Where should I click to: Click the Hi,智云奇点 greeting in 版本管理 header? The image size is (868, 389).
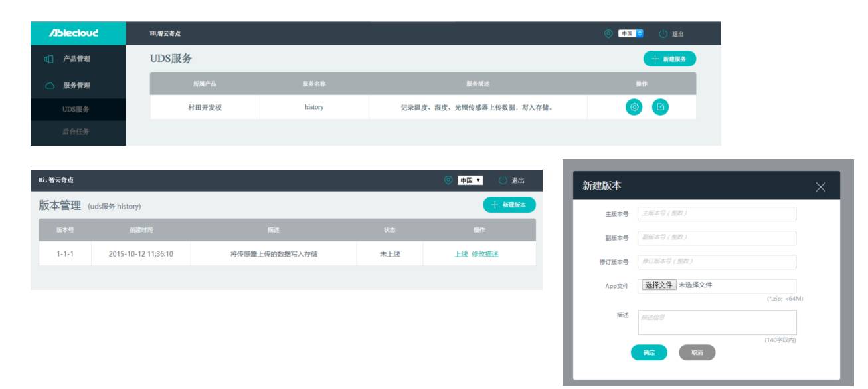56,180
